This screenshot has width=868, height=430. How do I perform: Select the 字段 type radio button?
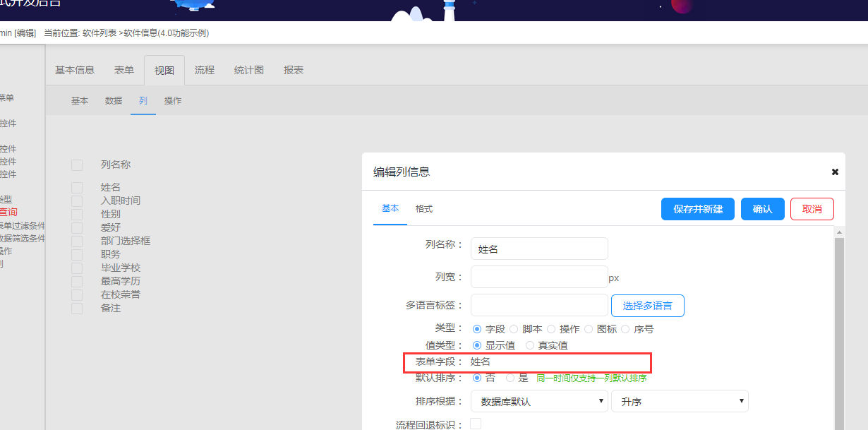pyautogui.click(x=477, y=329)
